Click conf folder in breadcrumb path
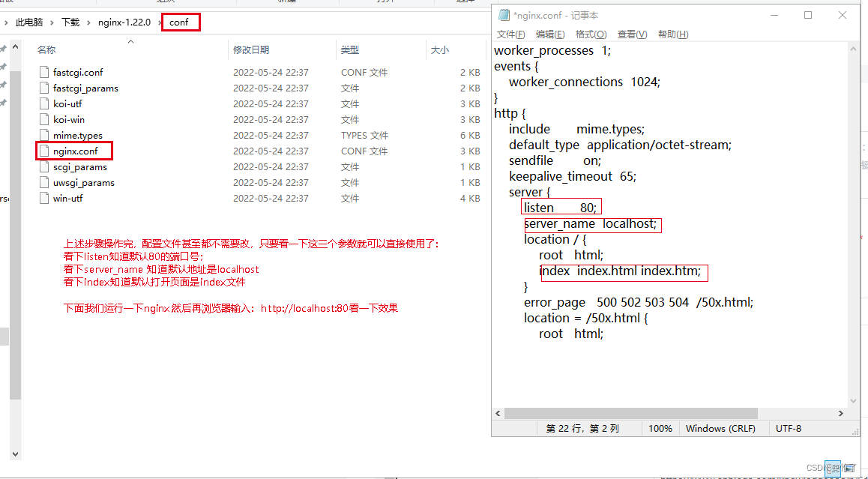 click(x=179, y=22)
